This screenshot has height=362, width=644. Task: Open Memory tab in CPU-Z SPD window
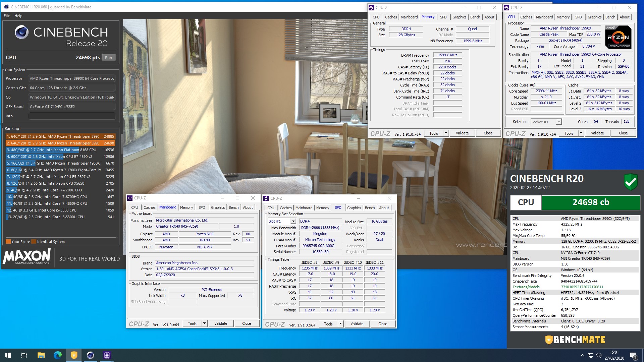pos(323,208)
